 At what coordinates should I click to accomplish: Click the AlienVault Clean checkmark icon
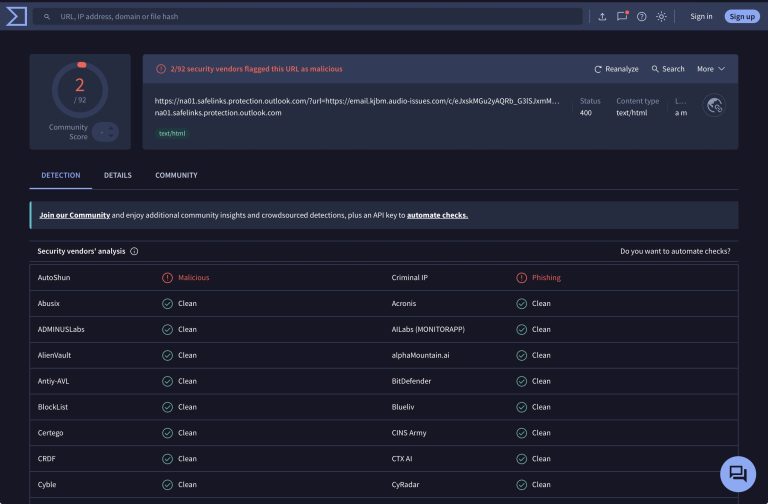pos(168,356)
